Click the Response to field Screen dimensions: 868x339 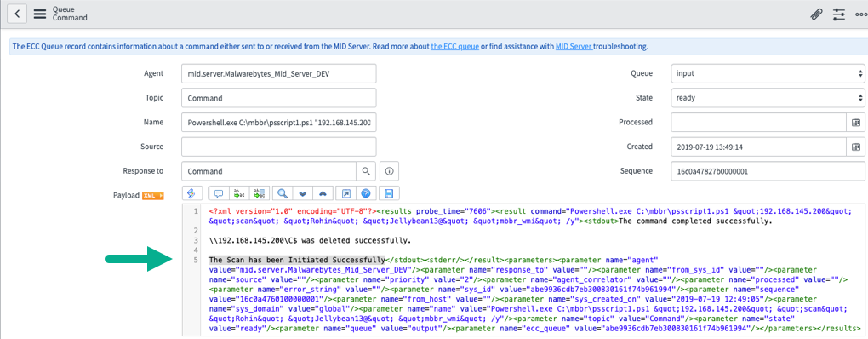pyautogui.click(x=268, y=171)
